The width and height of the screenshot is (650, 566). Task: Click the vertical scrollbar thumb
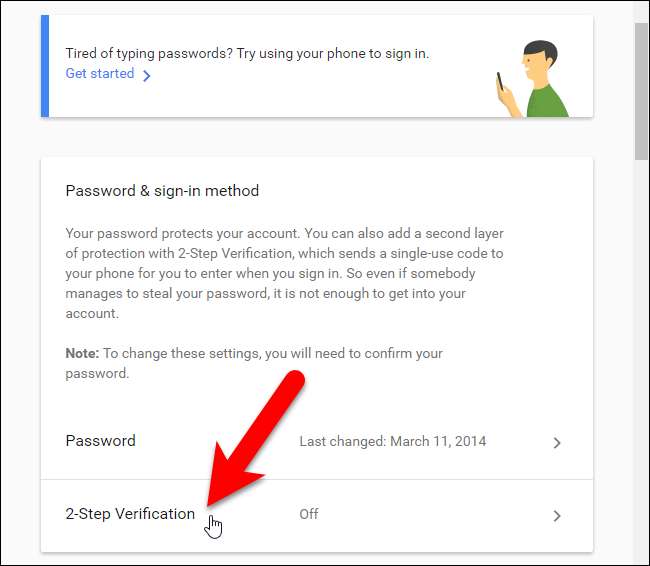coord(641,90)
